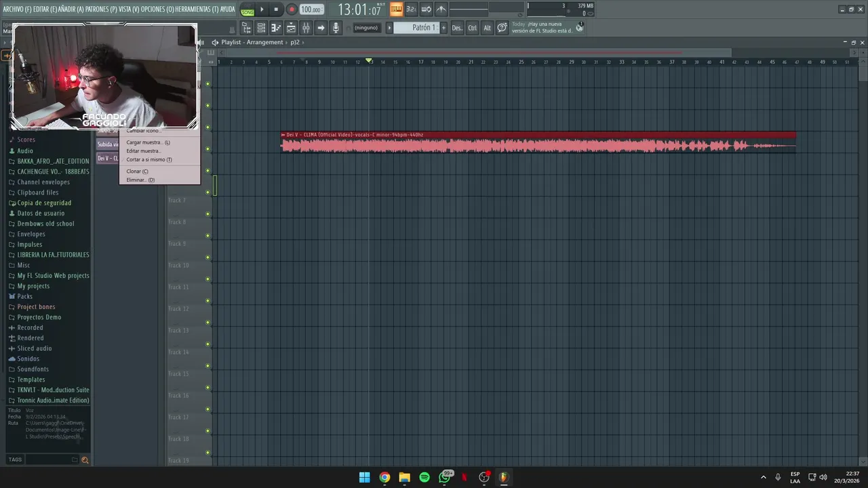This screenshot has width=868, height=488.
Task: Choose Clonar from the context menu
Action: point(159,171)
